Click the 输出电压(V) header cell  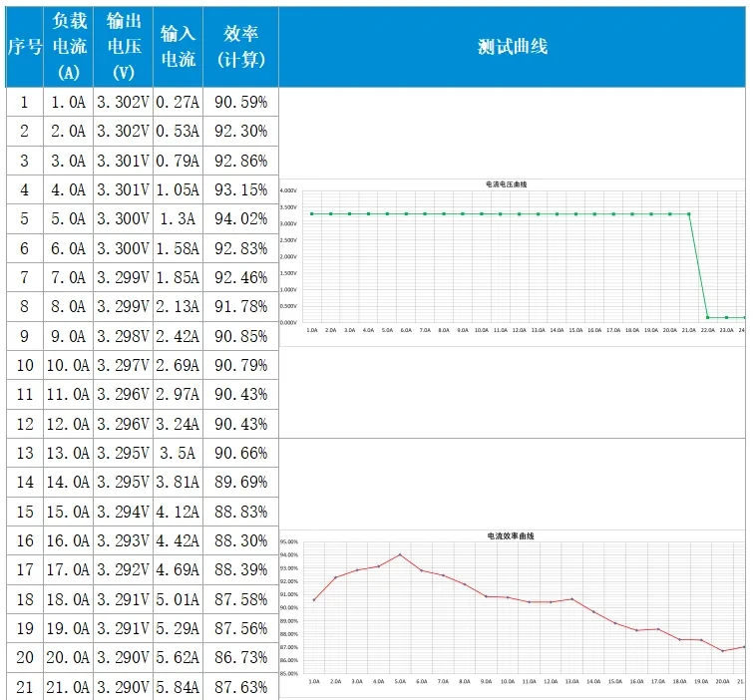[124, 47]
